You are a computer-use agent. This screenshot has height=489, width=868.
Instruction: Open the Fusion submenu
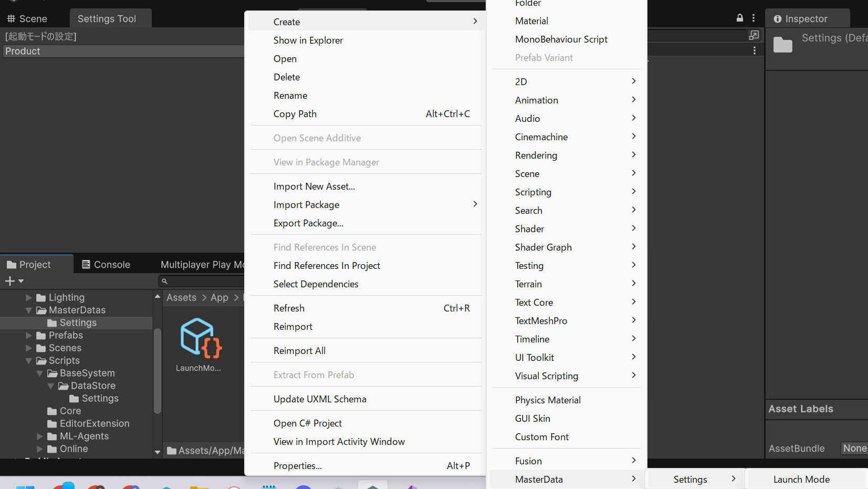(x=567, y=461)
